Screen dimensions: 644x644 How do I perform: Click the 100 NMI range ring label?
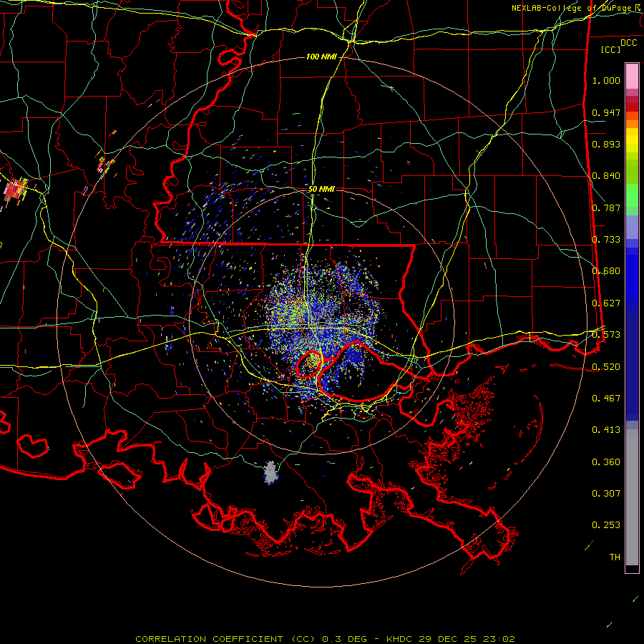click(x=321, y=57)
